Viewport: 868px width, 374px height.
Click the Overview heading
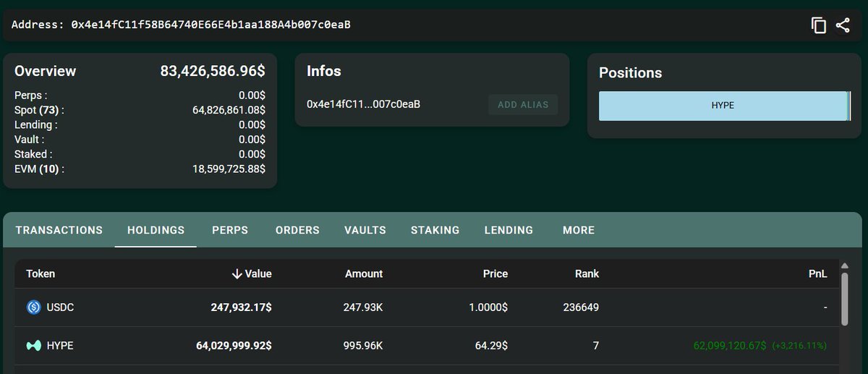pos(45,71)
